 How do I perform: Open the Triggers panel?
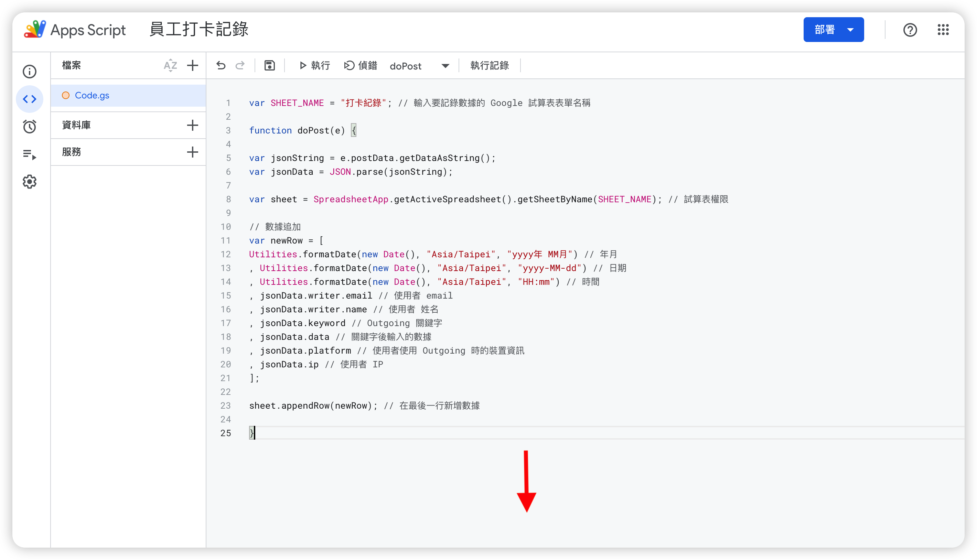(30, 127)
